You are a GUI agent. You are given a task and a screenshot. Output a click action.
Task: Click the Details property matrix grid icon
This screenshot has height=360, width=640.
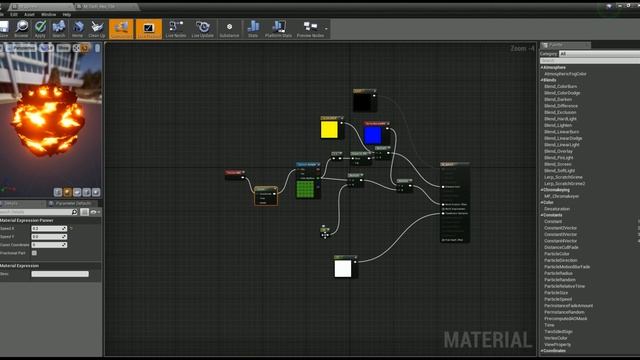84,212
